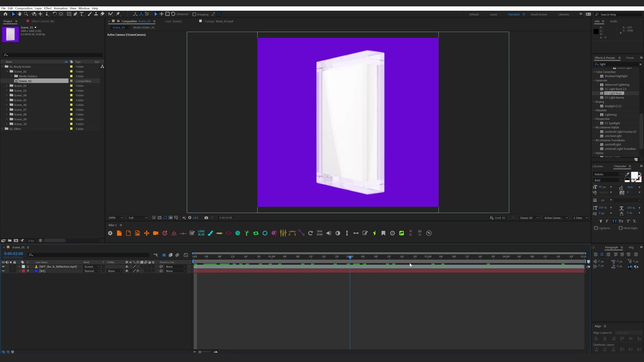Choose the Pen tool
This screenshot has height=362, width=644.
pos(75,14)
